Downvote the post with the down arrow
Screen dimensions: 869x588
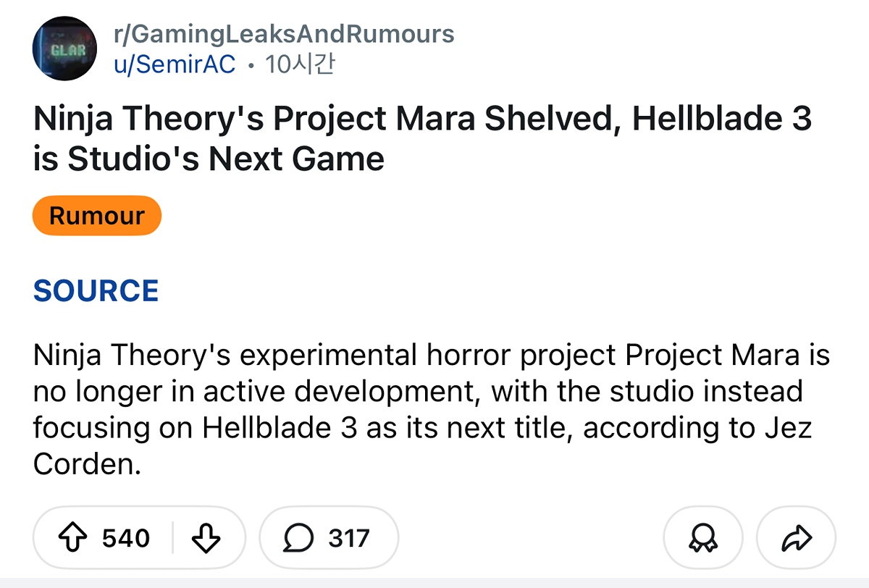click(206, 538)
